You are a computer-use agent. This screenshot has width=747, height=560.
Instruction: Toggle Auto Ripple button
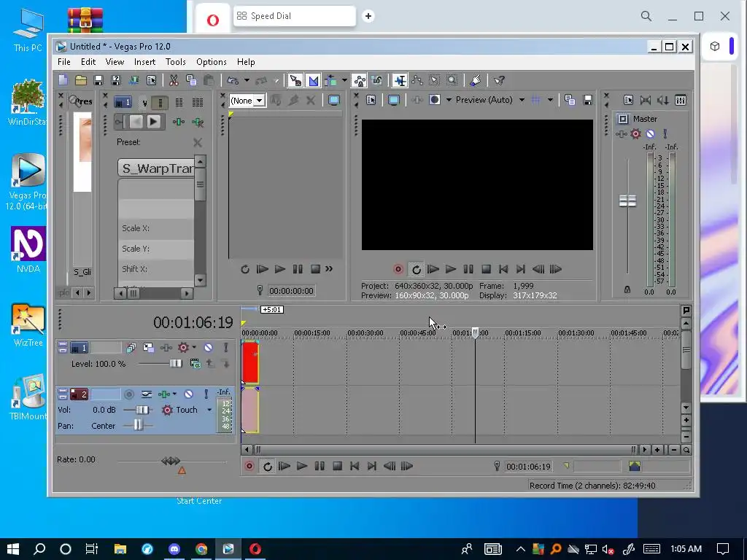click(330, 80)
